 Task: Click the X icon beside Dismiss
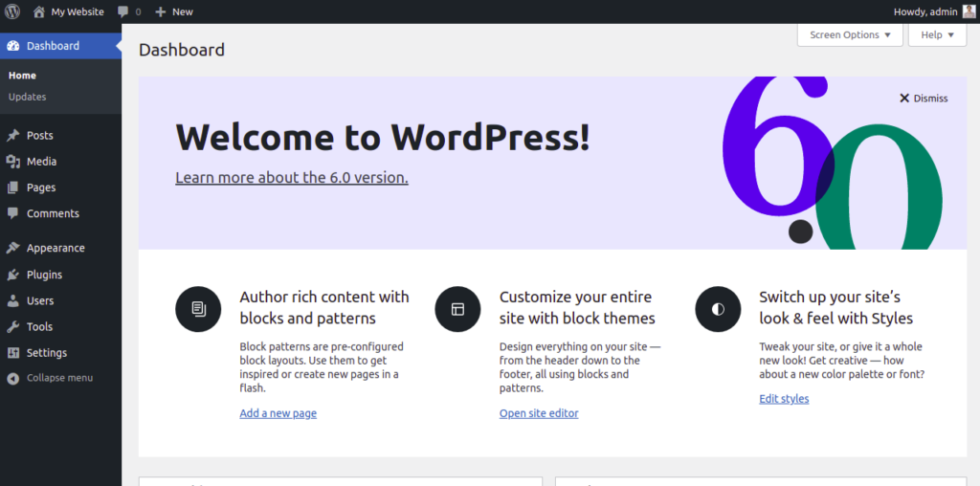[x=903, y=99]
